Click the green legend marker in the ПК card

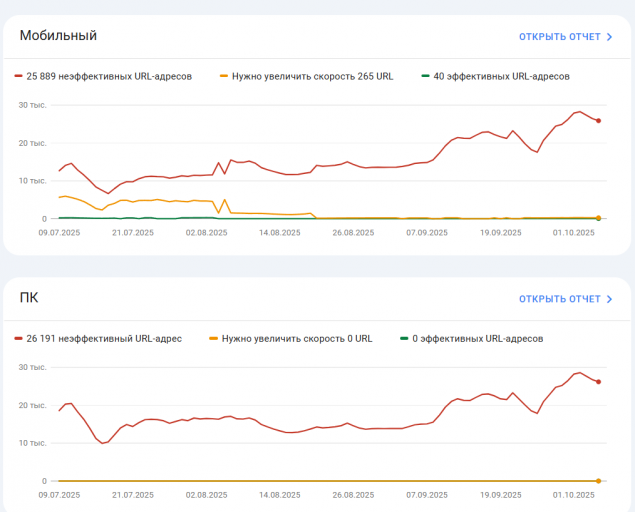coord(404,339)
